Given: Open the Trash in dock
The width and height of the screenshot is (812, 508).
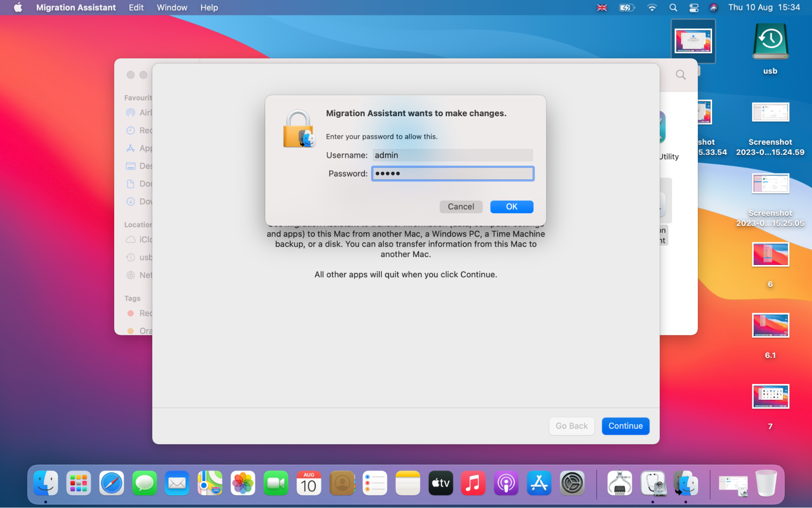Looking at the screenshot, I should click(x=766, y=483).
